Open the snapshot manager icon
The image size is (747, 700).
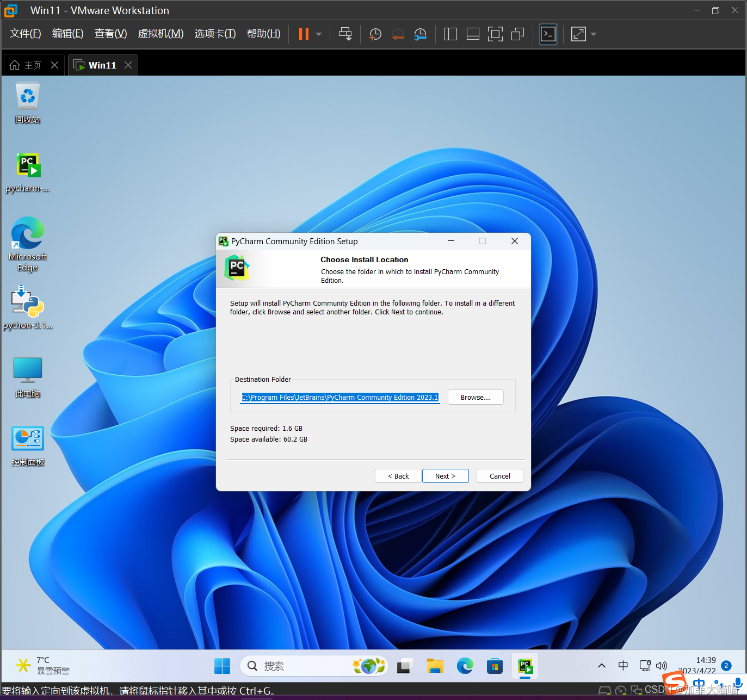(x=420, y=34)
